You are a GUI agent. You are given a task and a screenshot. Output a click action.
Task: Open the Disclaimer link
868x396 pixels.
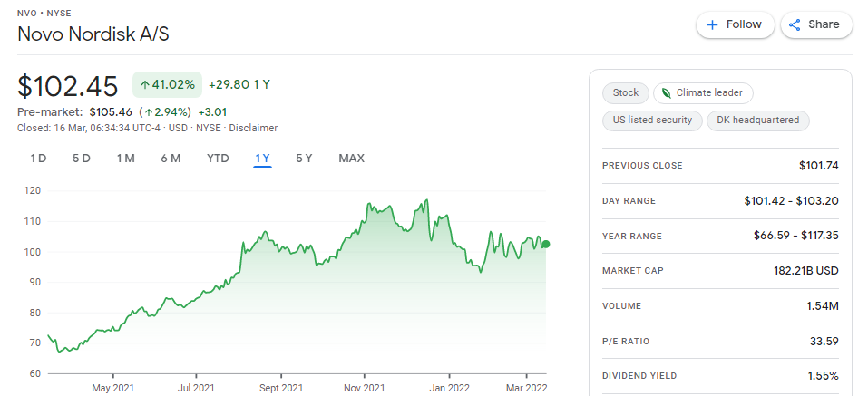coord(253,129)
